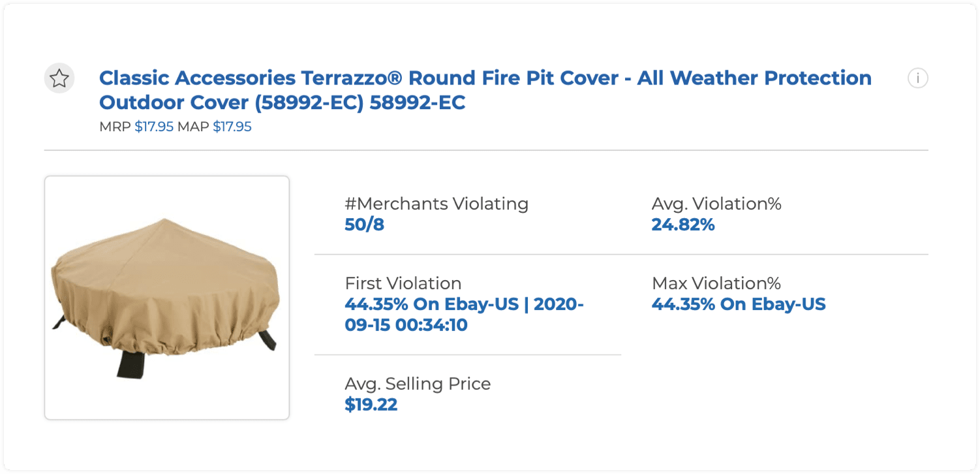Click max violation 44.35% On Ebay-US

pyautogui.click(x=738, y=304)
